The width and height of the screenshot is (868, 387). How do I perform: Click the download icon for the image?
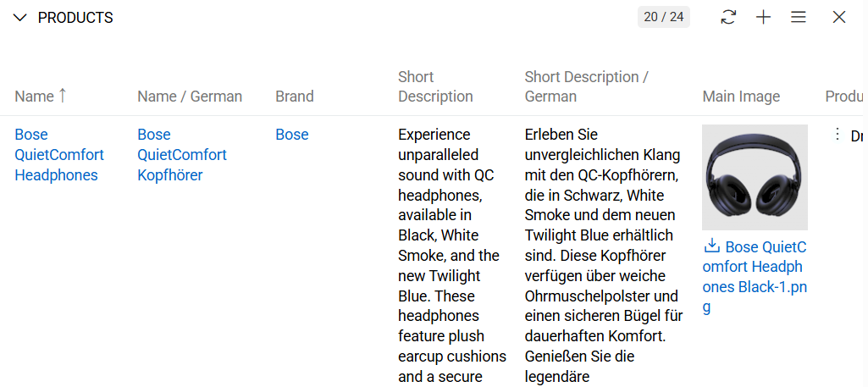coord(712,246)
